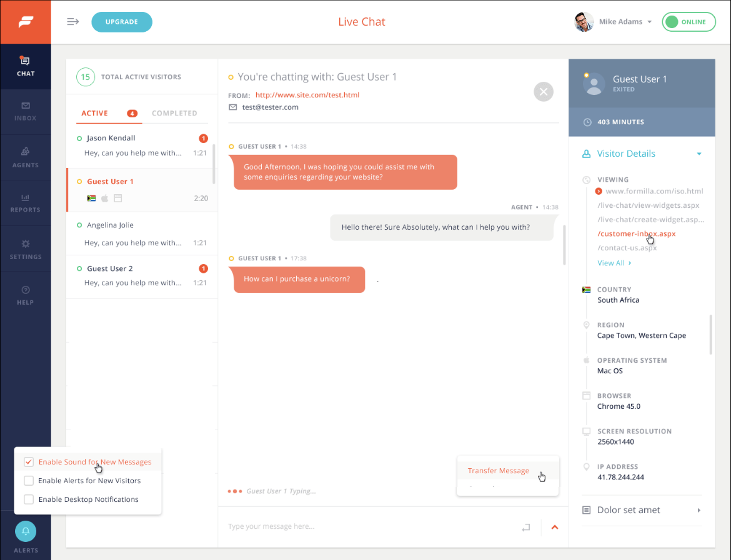This screenshot has height=560, width=731.
Task: Expand chat options red chevron up
Action: [x=555, y=528]
